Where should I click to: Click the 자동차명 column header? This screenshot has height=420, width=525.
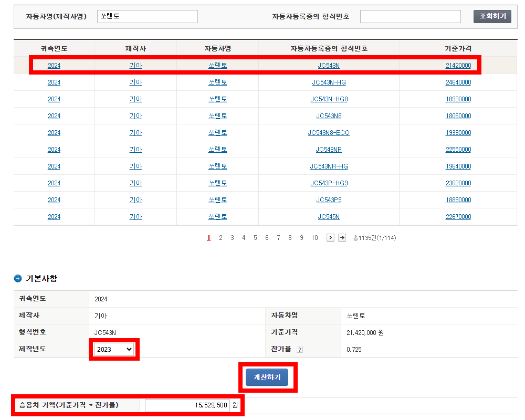(218, 49)
